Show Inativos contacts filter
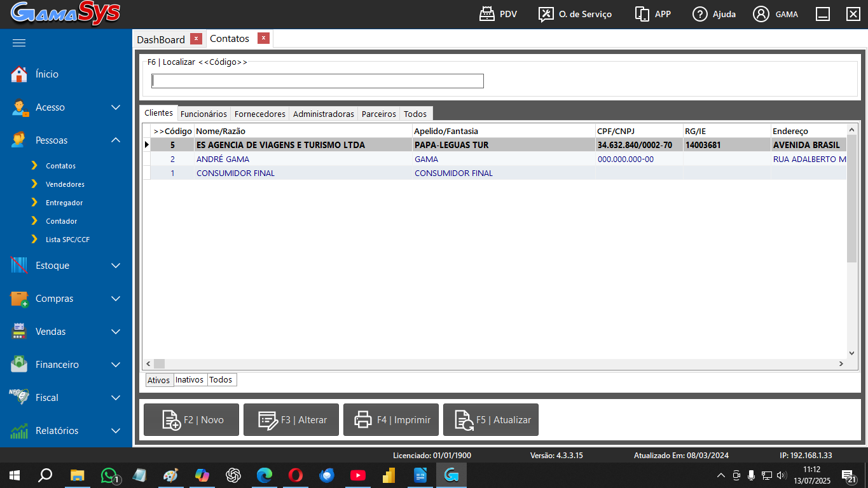This screenshot has width=868, height=488. pyautogui.click(x=189, y=380)
